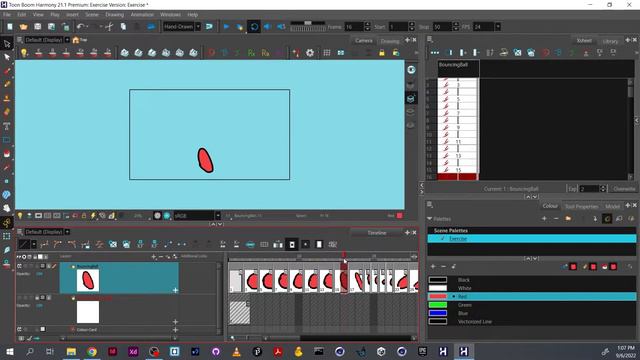Click the New Scene icon
The height and width of the screenshot is (360, 640).
[x=10, y=27]
